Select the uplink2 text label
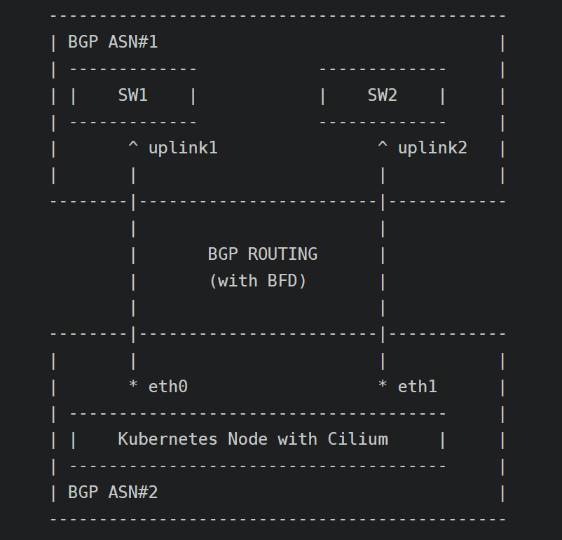 point(433,148)
